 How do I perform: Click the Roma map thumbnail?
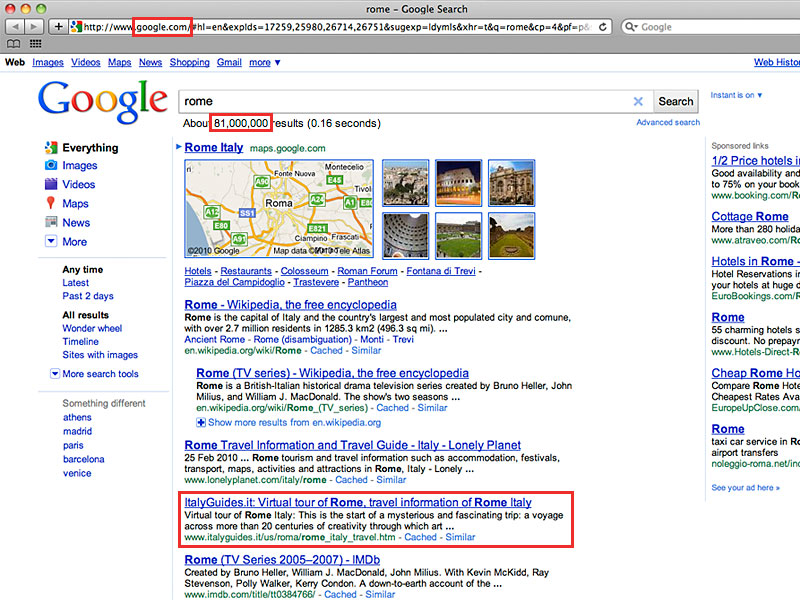coord(279,209)
